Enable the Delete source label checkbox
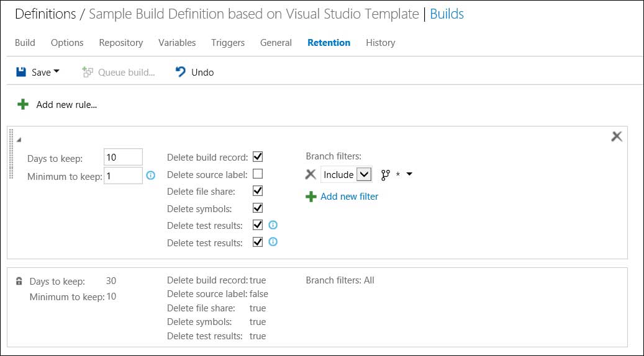 (x=258, y=174)
